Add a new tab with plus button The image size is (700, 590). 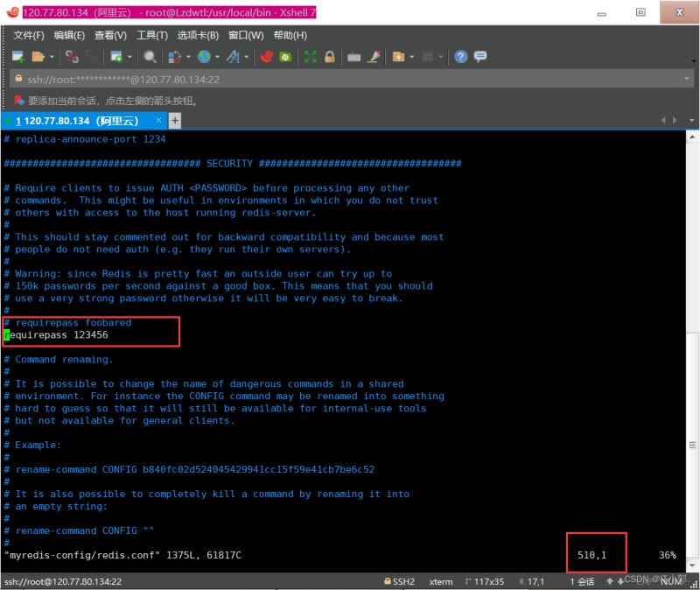175,121
